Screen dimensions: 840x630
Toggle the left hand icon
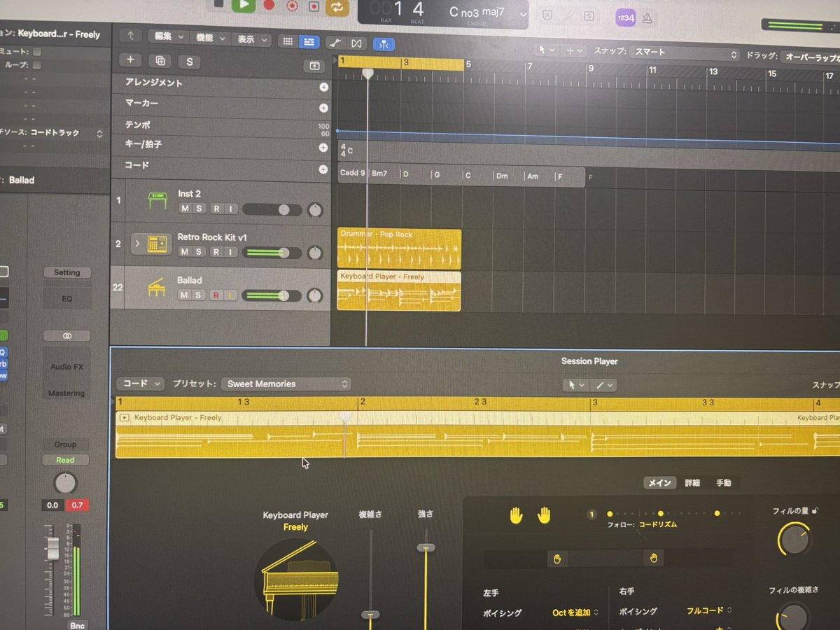pyautogui.click(x=517, y=516)
